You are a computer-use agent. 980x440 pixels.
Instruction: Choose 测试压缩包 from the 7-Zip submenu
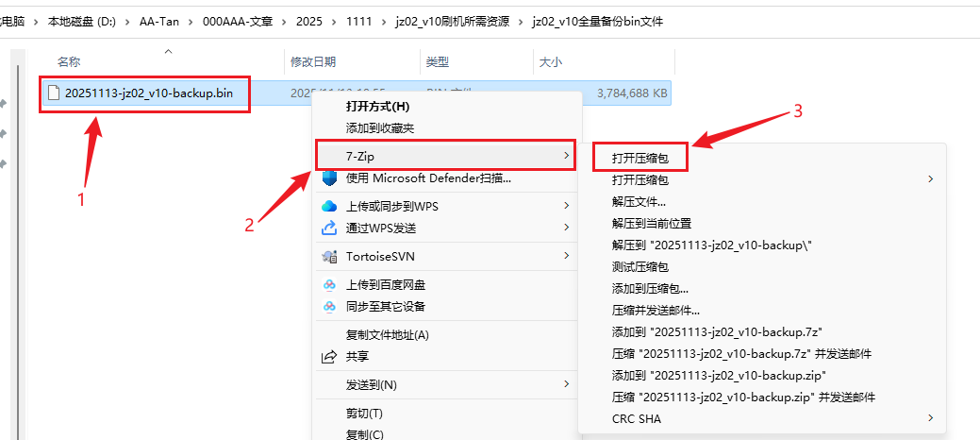(x=639, y=267)
